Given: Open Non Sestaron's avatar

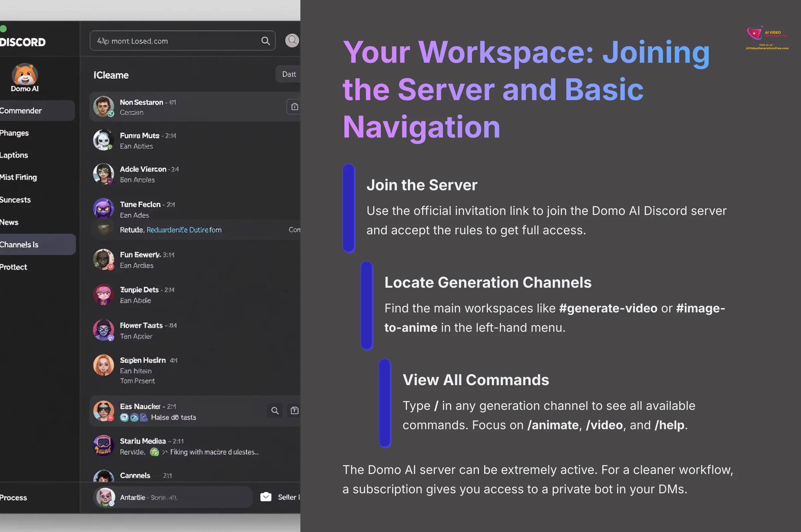Looking at the screenshot, I should (x=103, y=106).
